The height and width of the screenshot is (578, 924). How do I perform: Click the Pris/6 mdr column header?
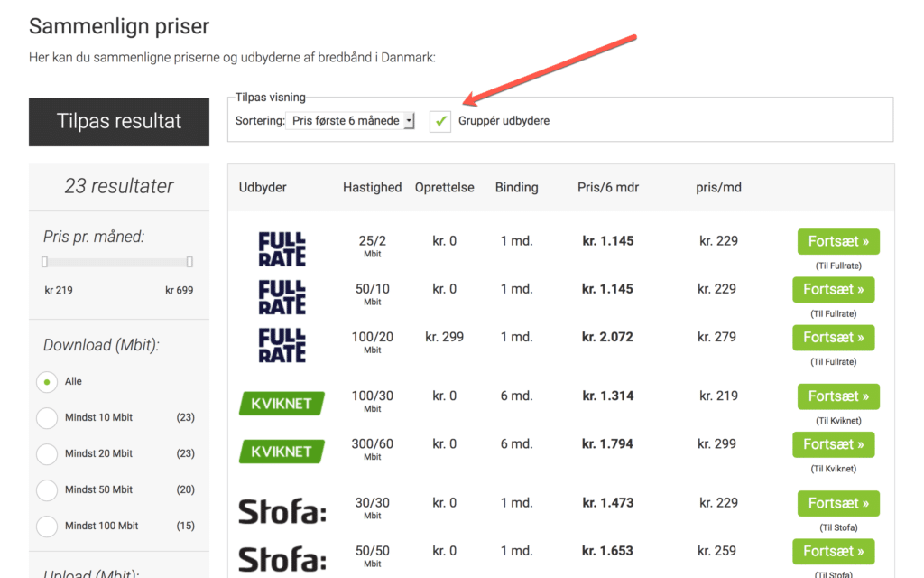[607, 188]
